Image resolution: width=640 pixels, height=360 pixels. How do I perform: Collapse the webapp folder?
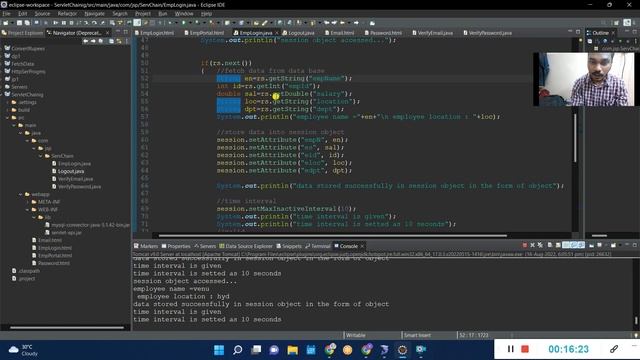pyautogui.click(x=21, y=194)
